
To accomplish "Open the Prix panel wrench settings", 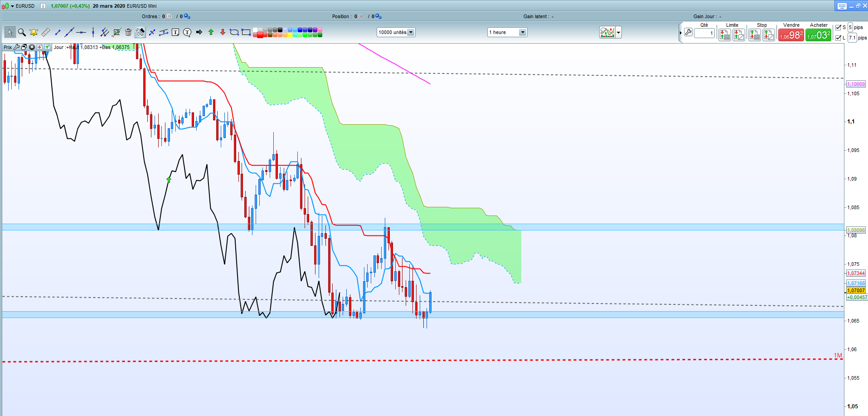I will click(17, 47).
